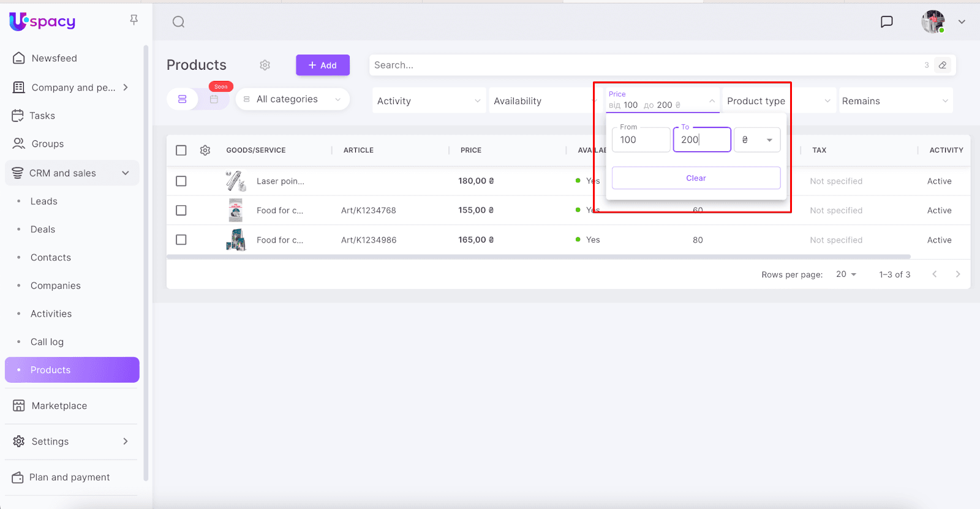This screenshot has height=509, width=980.
Task: Clear filters with the eraser icon
Action: [943, 65]
